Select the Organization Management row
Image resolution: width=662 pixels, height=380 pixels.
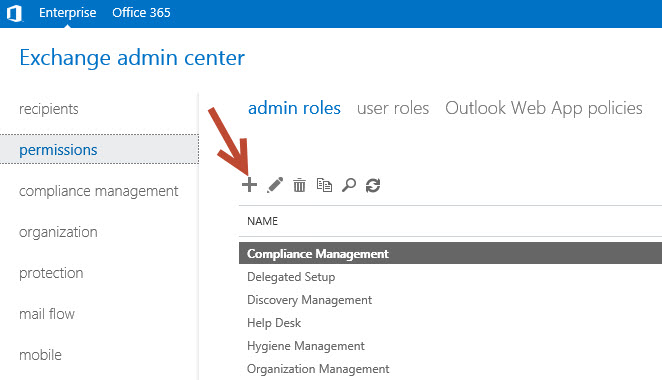(x=450, y=369)
